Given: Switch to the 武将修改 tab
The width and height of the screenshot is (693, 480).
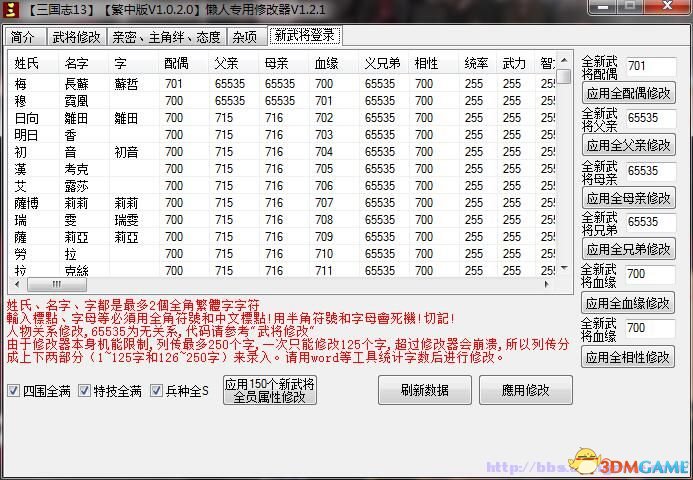Looking at the screenshot, I should pos(76,37).
